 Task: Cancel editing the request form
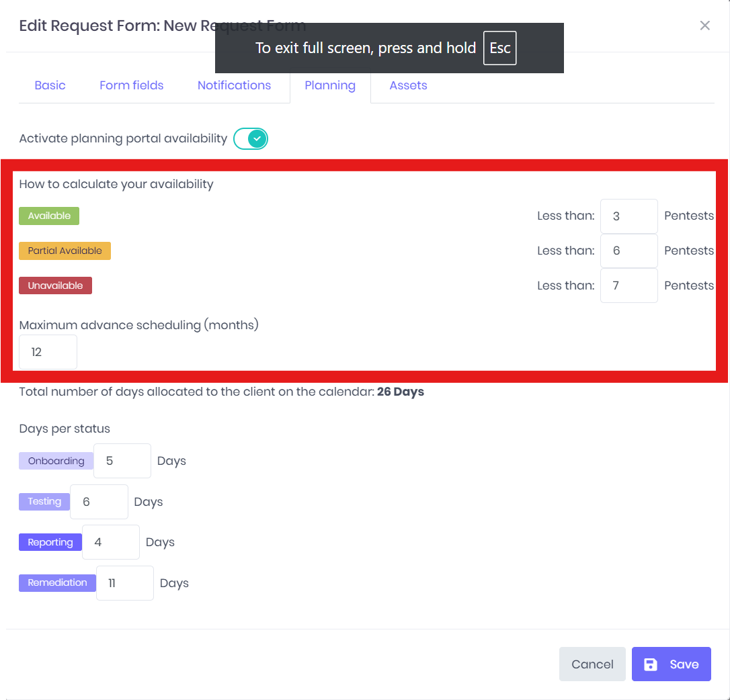click(592, 664)
